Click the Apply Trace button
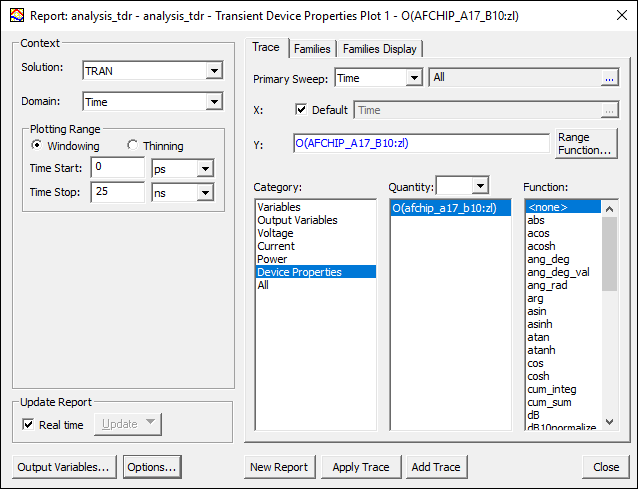Screen dimensions: 638x489 point(361,467)
